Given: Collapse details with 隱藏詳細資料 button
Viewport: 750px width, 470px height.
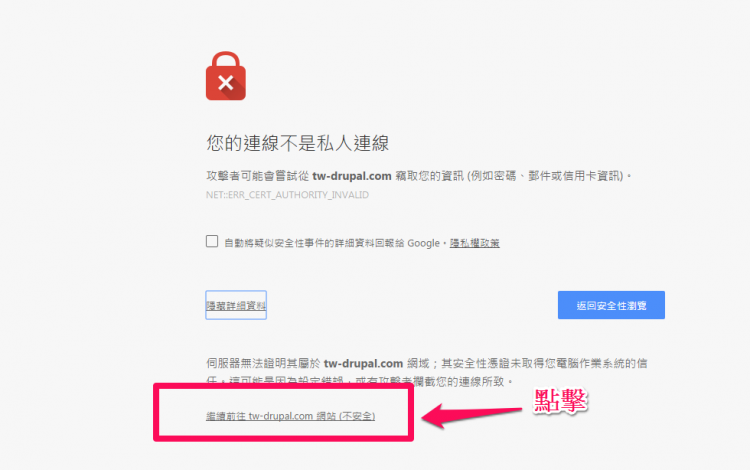Looking at the screenshot, I should pos(236,305).
